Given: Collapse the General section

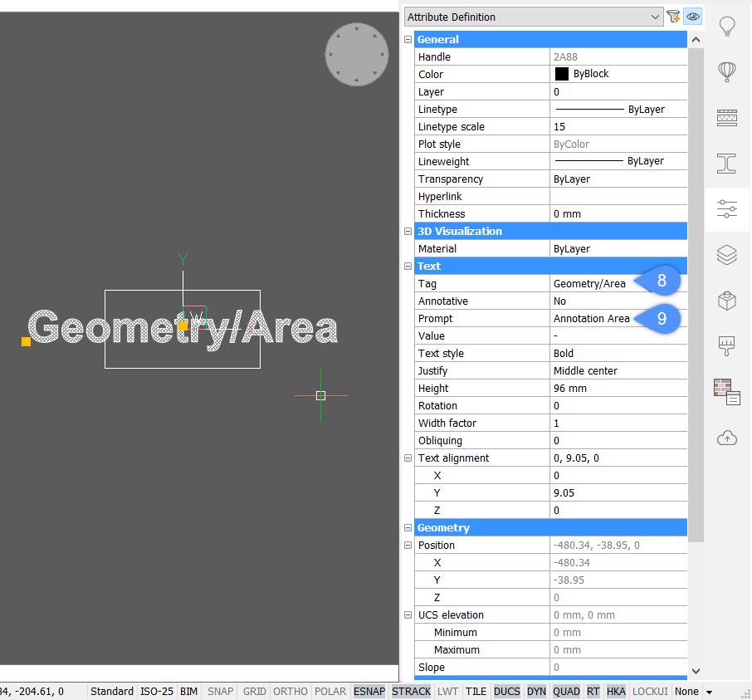Looking at the screenshot, I should (x=408, y=40).
